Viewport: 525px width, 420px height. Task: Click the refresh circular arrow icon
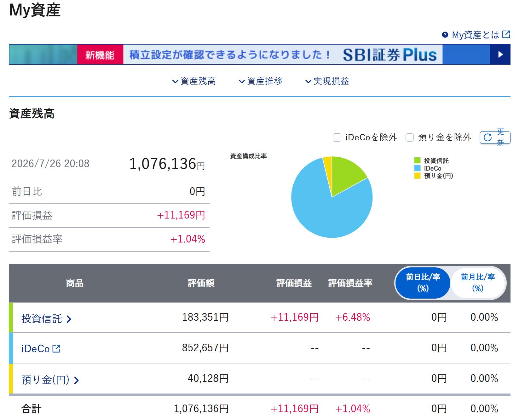(x=487, y=137)
